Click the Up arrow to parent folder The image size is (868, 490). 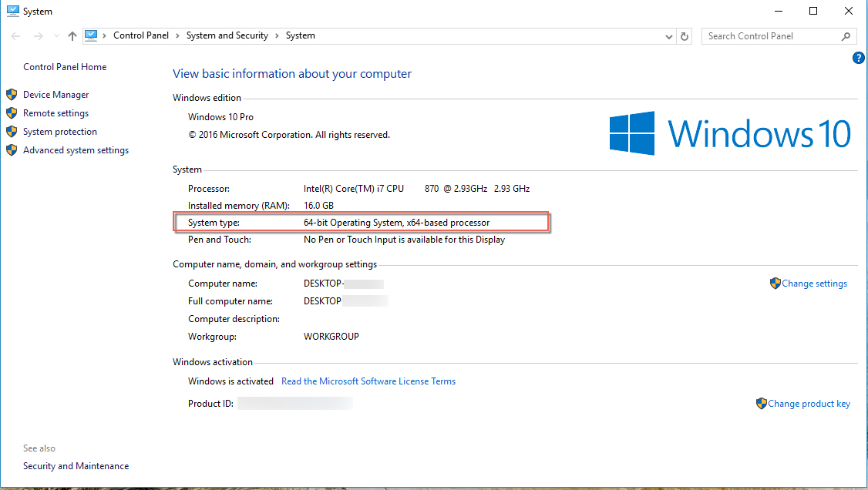[72, 36]
